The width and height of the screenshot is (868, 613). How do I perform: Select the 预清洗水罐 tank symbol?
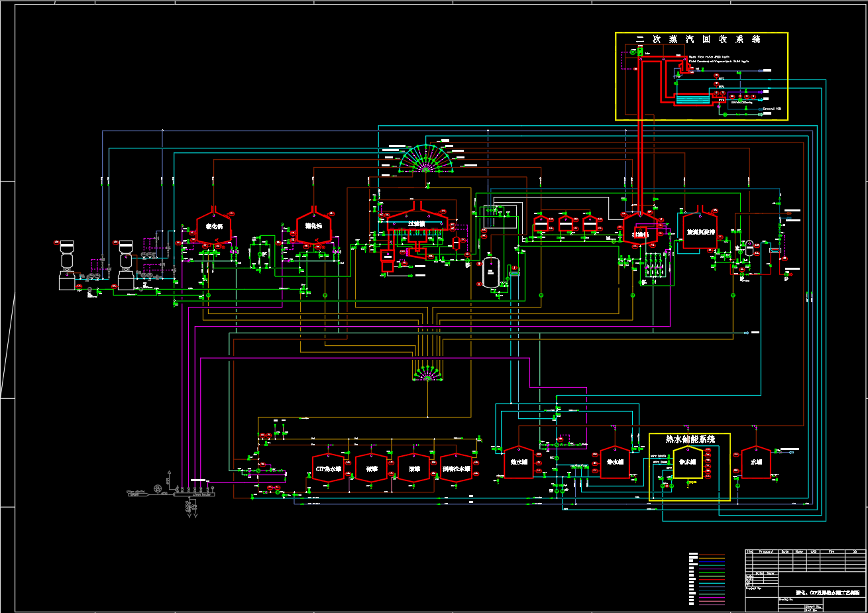(x=456, y=468)
